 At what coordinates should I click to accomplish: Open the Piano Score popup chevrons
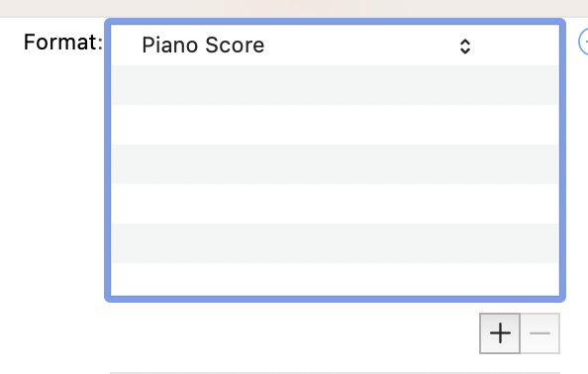point(465,47)
